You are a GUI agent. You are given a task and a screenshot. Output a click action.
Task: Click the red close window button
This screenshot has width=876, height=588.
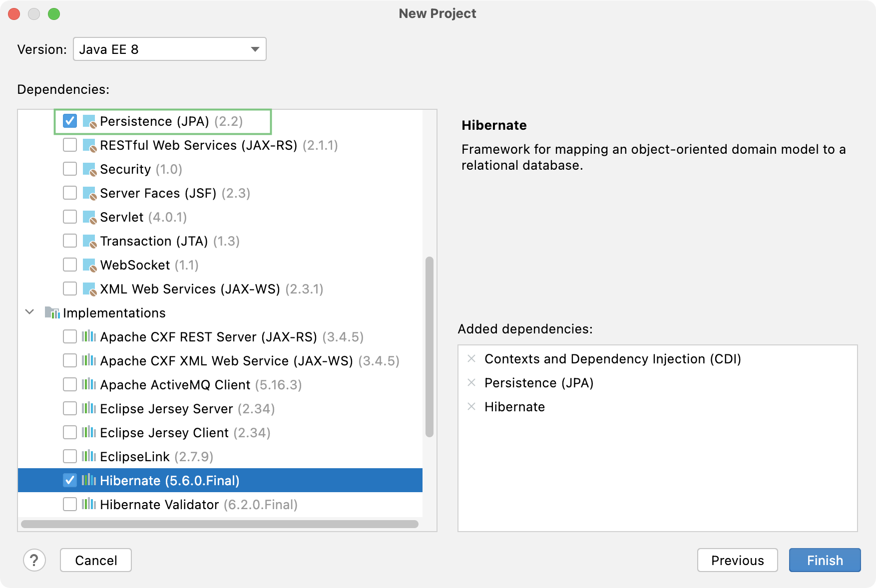click(x=14, y=14)
